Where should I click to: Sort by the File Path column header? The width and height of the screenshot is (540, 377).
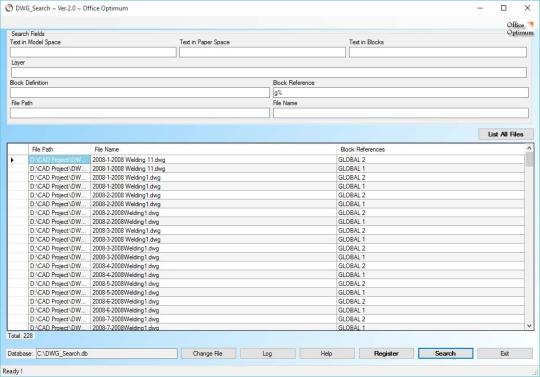(59, 149)
